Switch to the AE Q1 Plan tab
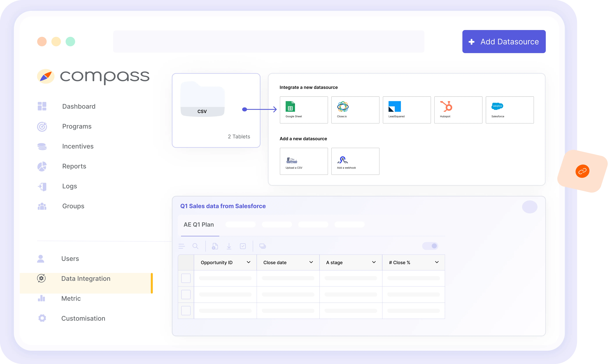 coord(199,224)
